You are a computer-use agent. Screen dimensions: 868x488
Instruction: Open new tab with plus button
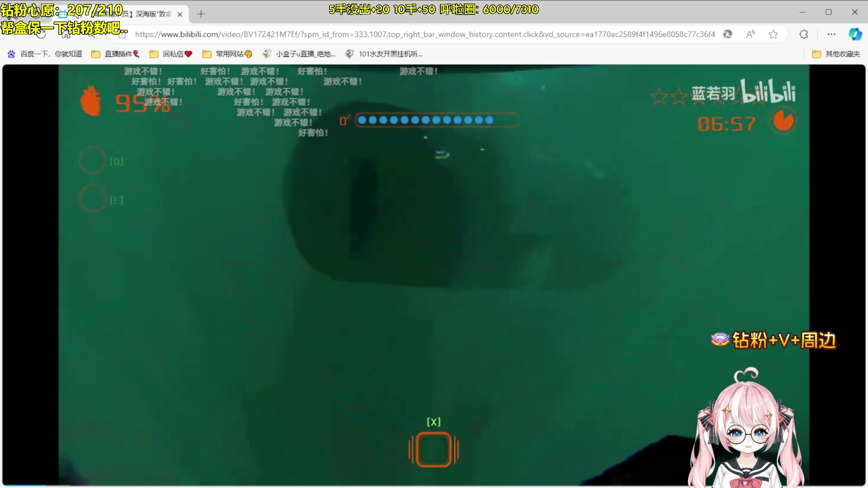201,14
